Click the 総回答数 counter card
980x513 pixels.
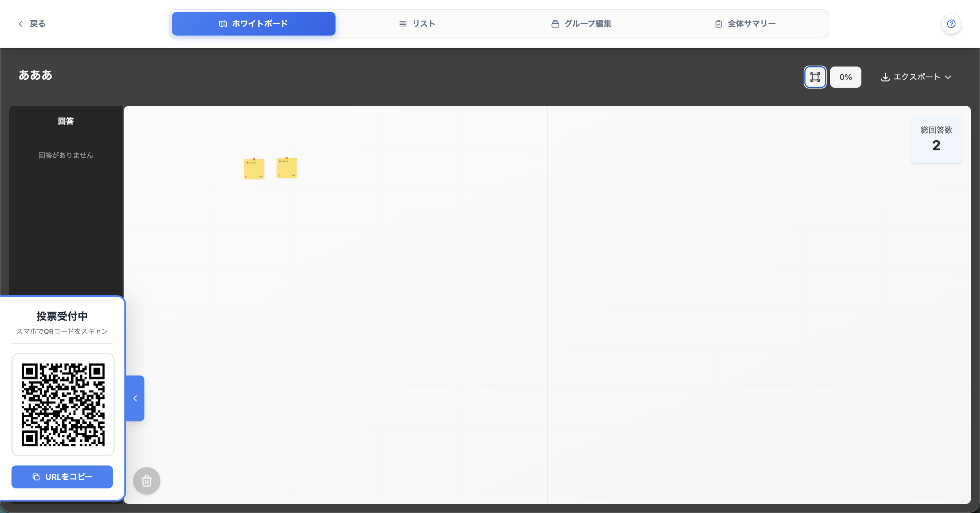[936, 139]
